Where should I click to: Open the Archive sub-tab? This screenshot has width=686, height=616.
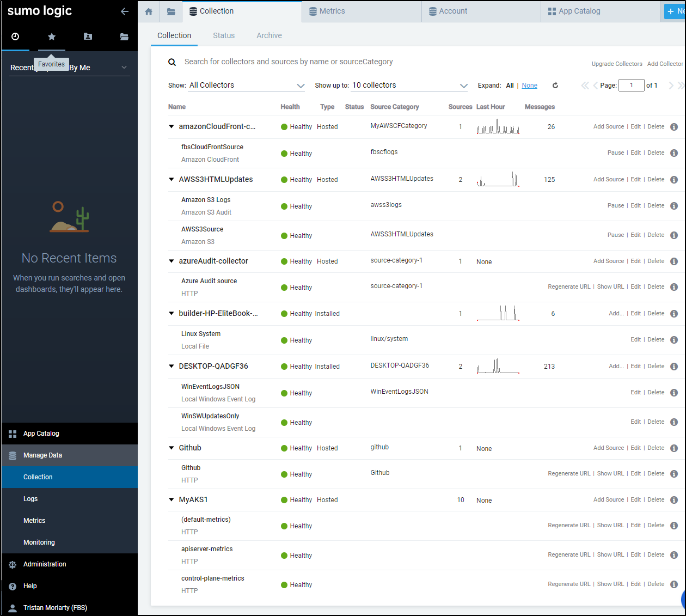(269, 35)
